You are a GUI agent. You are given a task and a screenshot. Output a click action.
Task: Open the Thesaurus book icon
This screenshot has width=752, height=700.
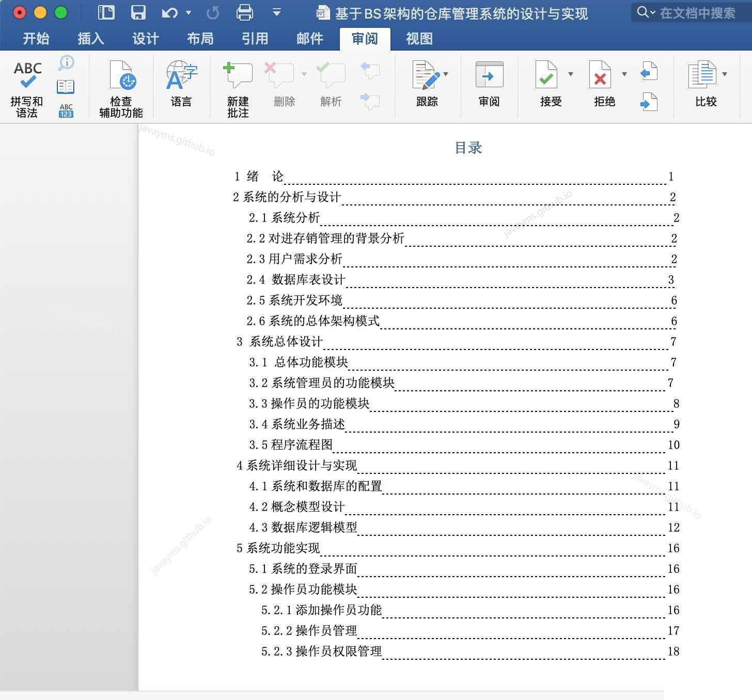tap(66, 87)
